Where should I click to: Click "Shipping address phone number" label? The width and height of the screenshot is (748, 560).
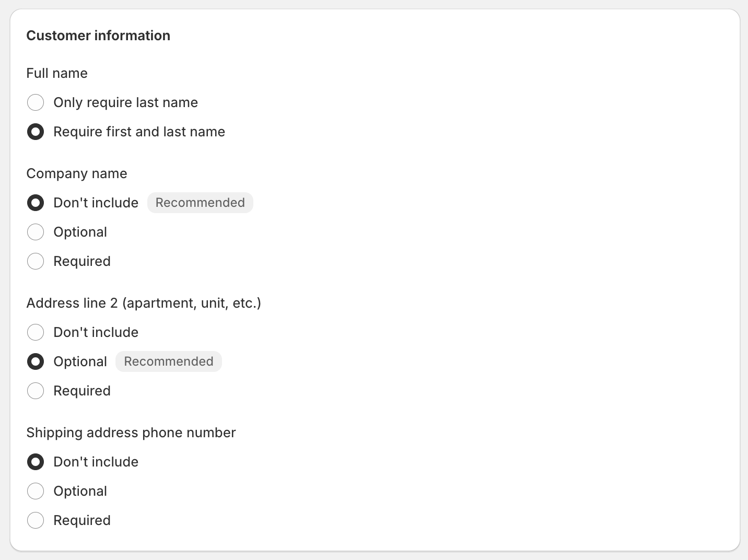131,433
